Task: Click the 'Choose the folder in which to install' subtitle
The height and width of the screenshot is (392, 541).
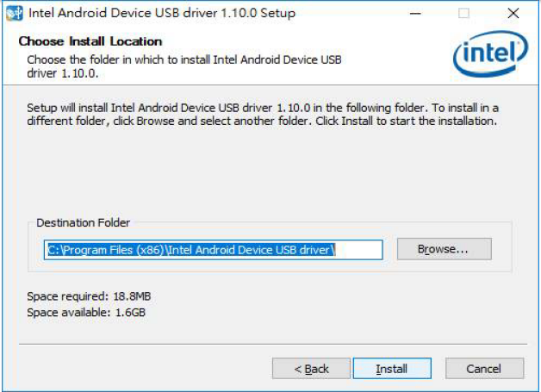Action: tap(184, 60)
